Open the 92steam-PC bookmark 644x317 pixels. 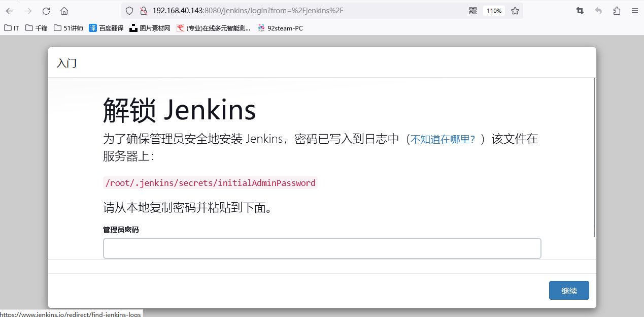coord(280,28)
